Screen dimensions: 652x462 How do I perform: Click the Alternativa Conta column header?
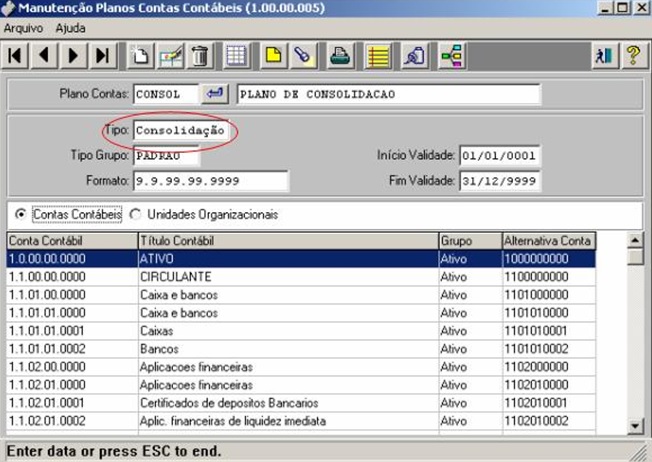(549, 241)
